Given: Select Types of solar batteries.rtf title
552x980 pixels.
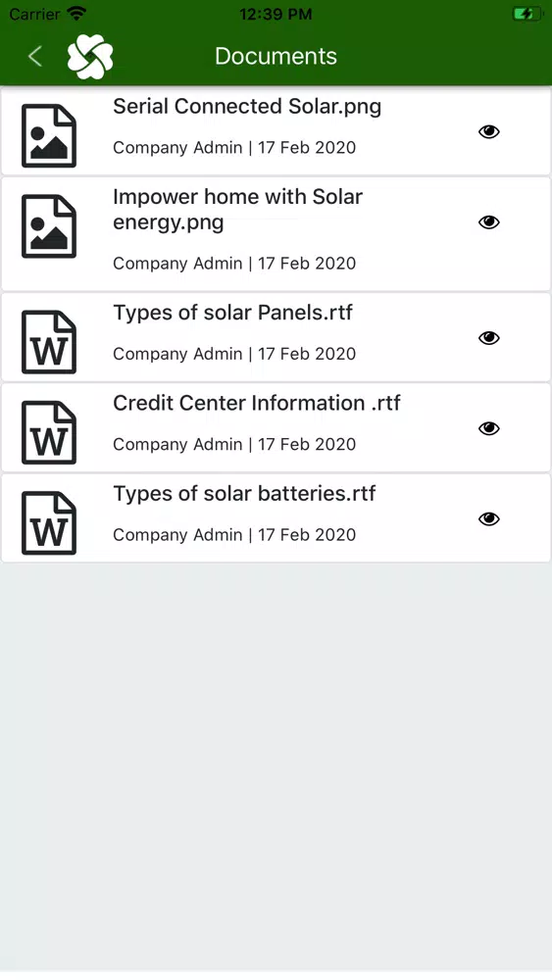Looking at the screenshot, I should pos(244,494).
